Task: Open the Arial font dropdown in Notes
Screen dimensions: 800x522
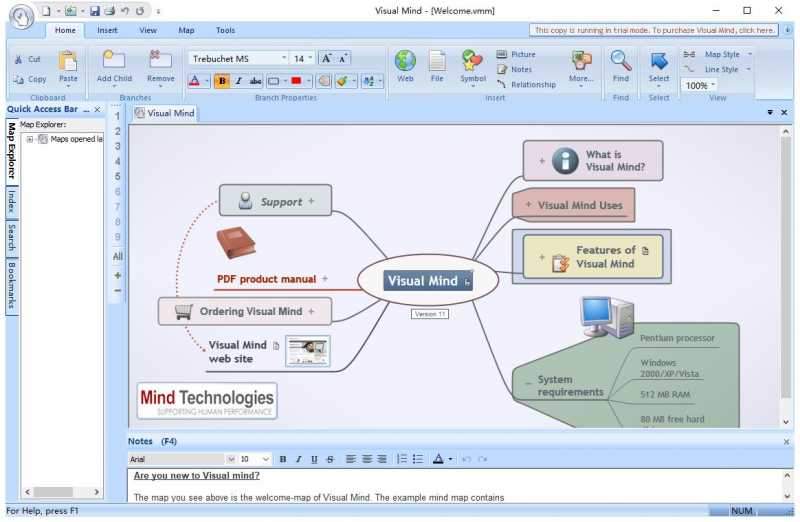Action: (x=231, y=459)
